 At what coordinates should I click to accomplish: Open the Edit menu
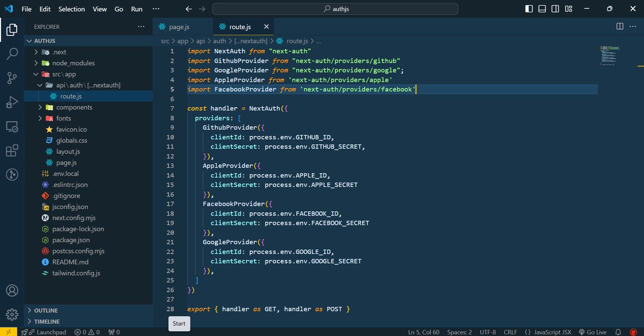[x=45, y=9]
